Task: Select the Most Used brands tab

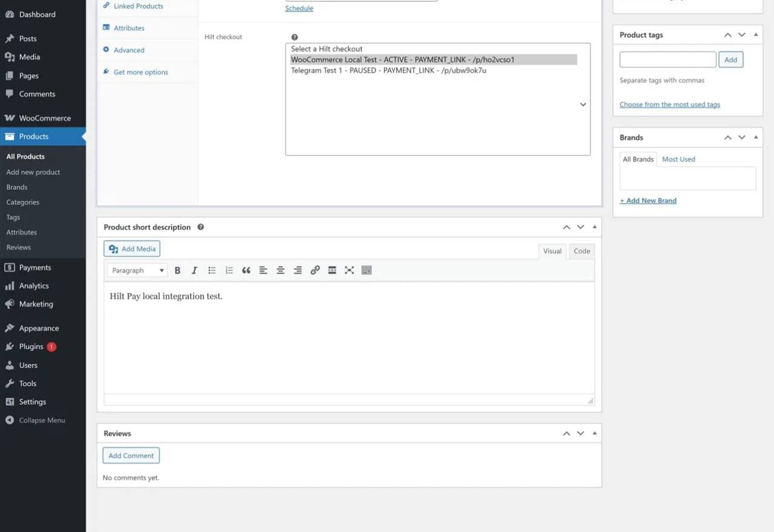Action: pos(678,159)
